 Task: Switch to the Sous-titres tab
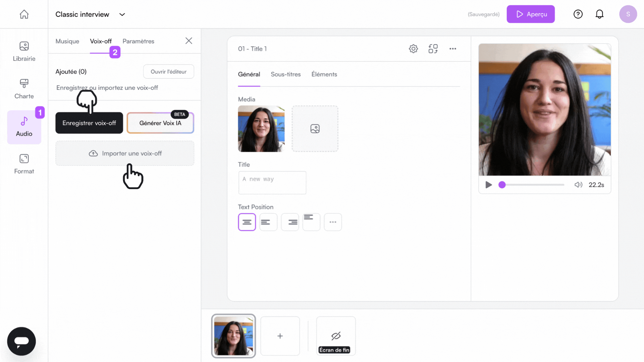[285, 74]
